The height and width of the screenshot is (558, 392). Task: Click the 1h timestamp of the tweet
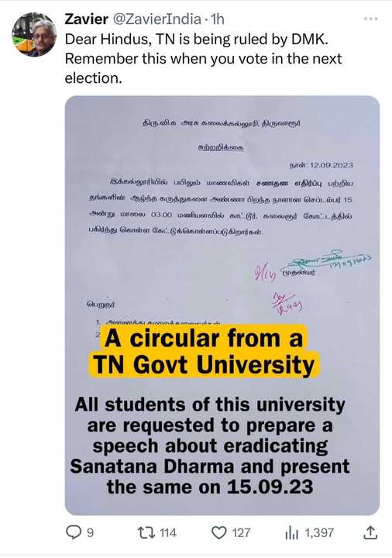click(x=218, y=19)
